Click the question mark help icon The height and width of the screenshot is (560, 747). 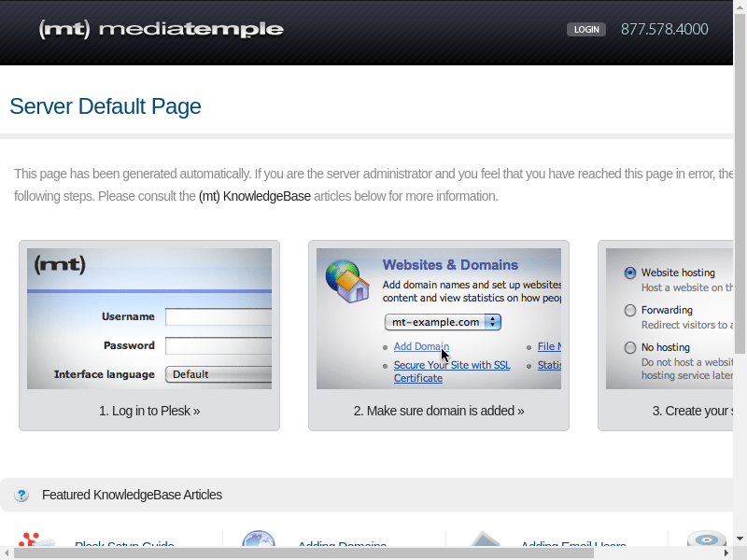point(22,495)
